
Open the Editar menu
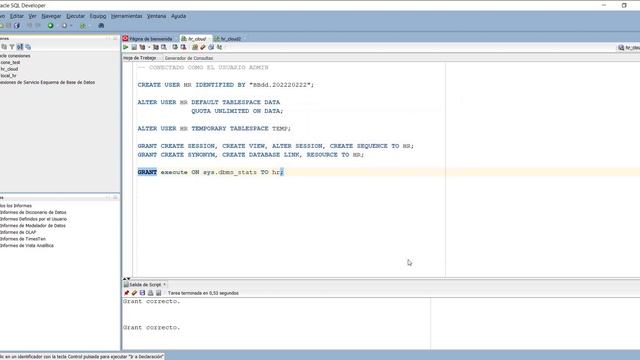[x=17, y=16]
